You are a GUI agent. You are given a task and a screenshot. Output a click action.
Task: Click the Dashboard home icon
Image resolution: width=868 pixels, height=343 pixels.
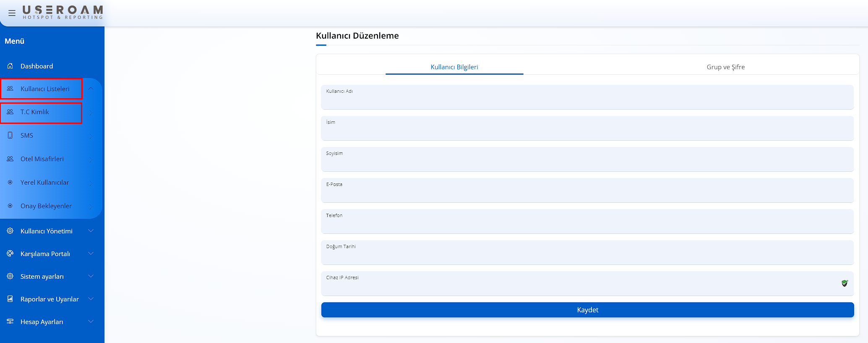click(x=10, y=66)
